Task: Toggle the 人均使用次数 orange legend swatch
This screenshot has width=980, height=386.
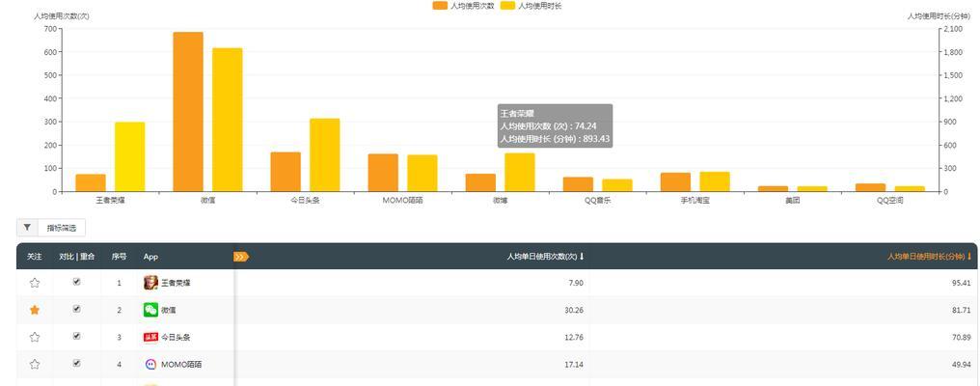Action: (440, 6)
